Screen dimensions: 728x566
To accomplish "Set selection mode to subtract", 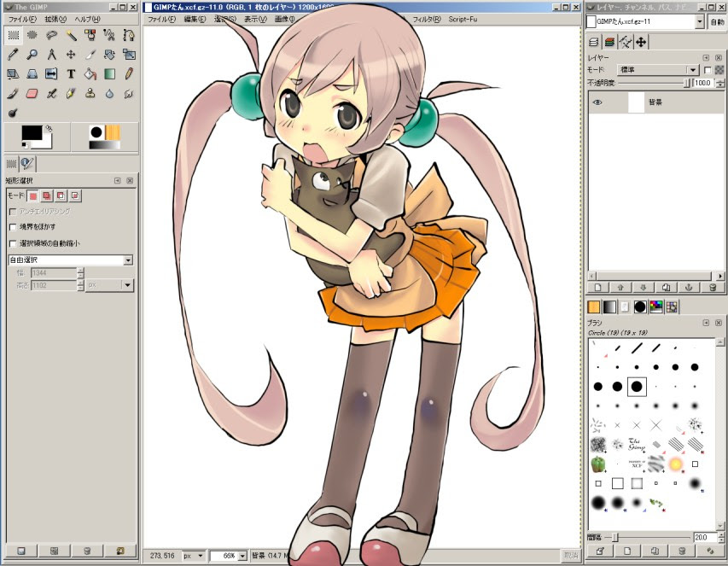I will tap(61, 196).
